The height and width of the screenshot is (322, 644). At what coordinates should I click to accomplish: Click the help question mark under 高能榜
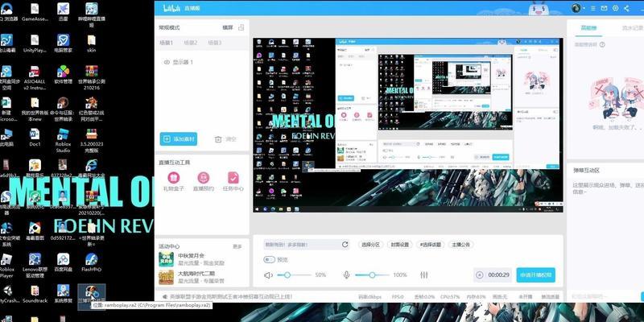pos(602,44)
